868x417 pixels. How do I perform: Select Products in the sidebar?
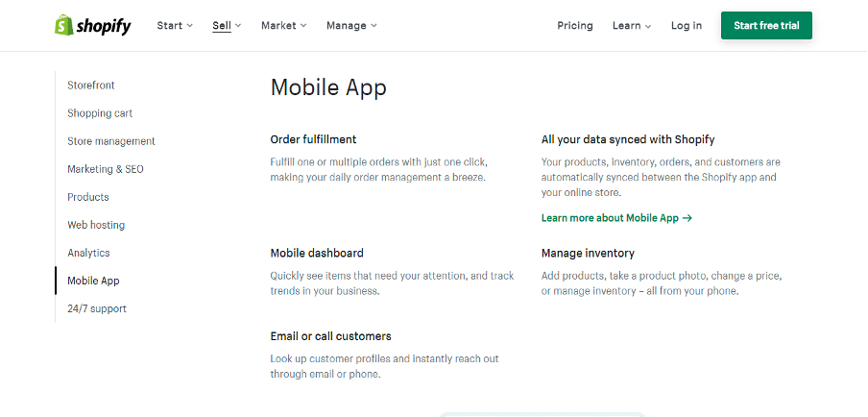pos(88,197)
